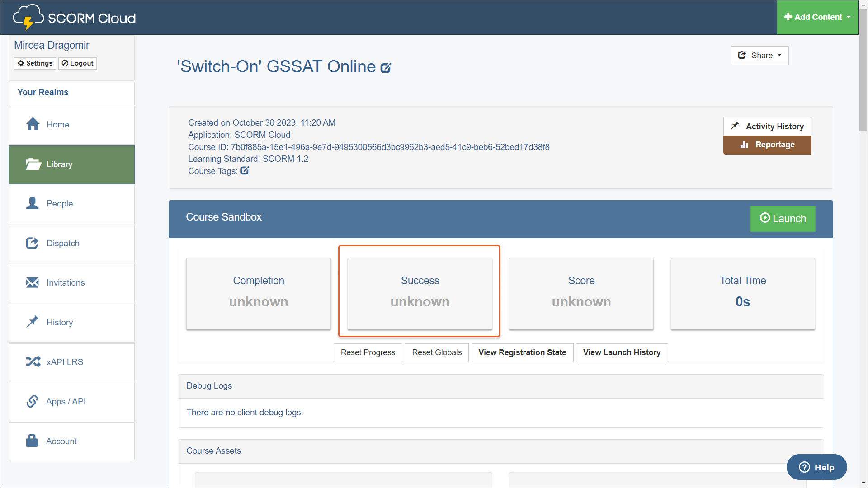The image size is (868, 488).
Task: Go to Account in sidebar
Action: pyautogui.click(x=61, y=441)
